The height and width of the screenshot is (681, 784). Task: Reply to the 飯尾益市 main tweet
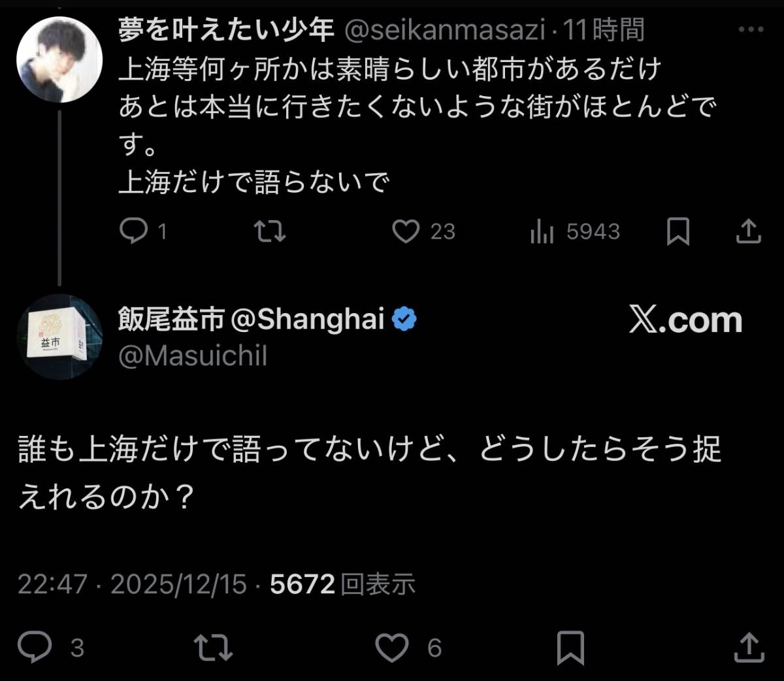(35, 647)
